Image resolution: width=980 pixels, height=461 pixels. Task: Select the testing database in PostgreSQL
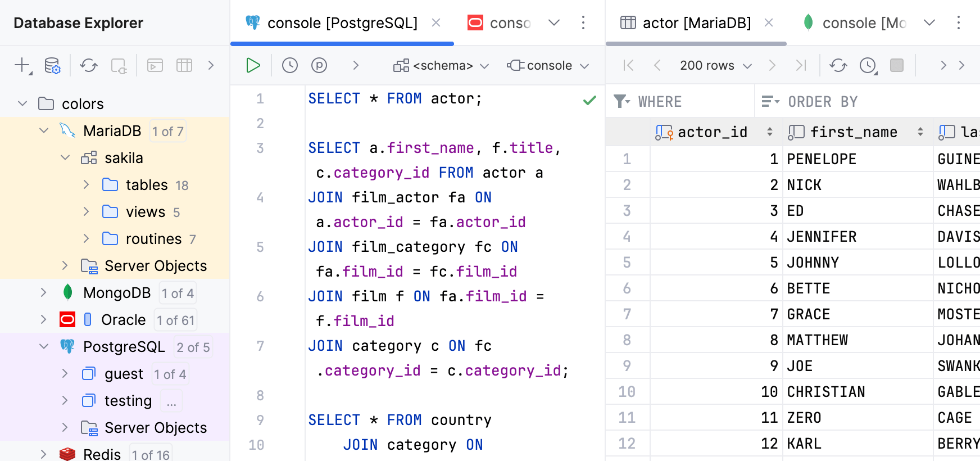[x=128, y=401]
